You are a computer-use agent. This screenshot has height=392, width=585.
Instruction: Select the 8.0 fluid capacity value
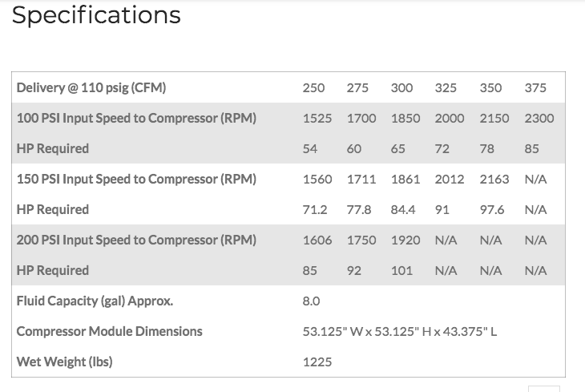click(311, 301)
